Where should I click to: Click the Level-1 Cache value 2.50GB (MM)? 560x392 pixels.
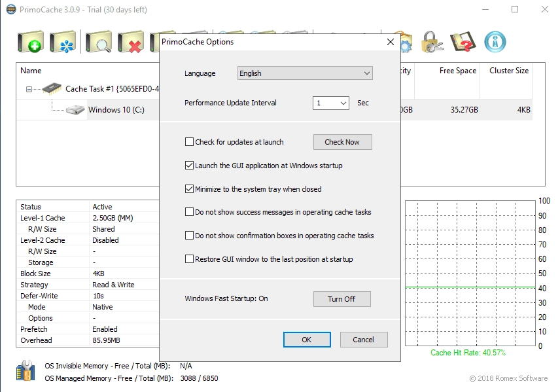pyautogui.click(x=113, y=218)
